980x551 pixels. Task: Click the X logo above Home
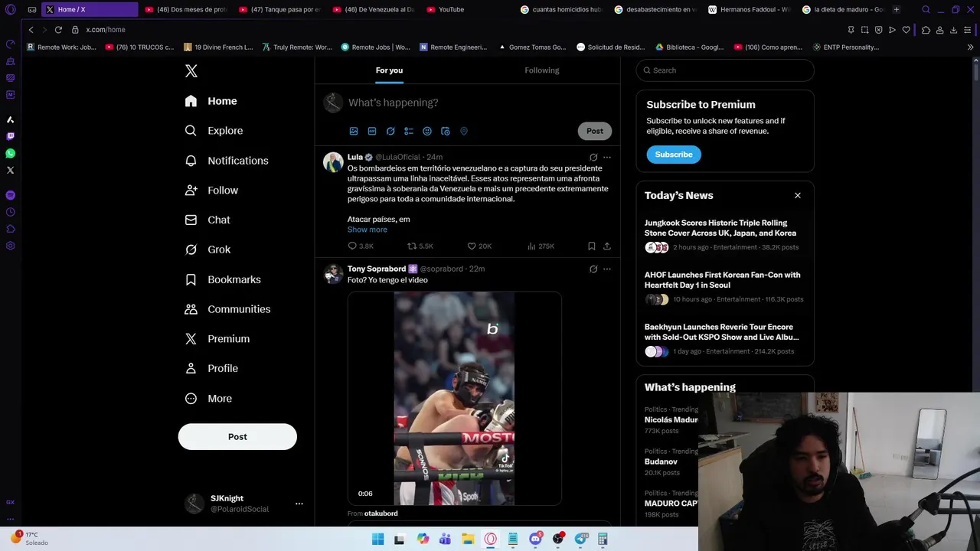point(191,71)
